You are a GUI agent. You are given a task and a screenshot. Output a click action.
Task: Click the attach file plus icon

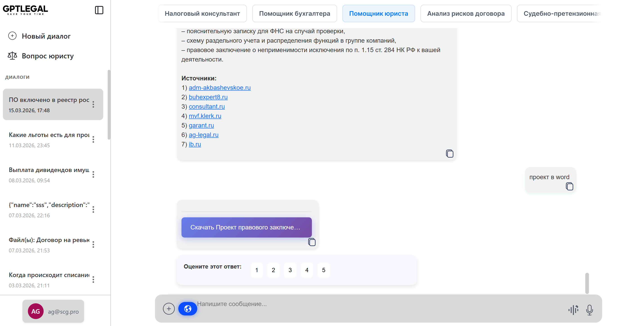click(169, 309)
